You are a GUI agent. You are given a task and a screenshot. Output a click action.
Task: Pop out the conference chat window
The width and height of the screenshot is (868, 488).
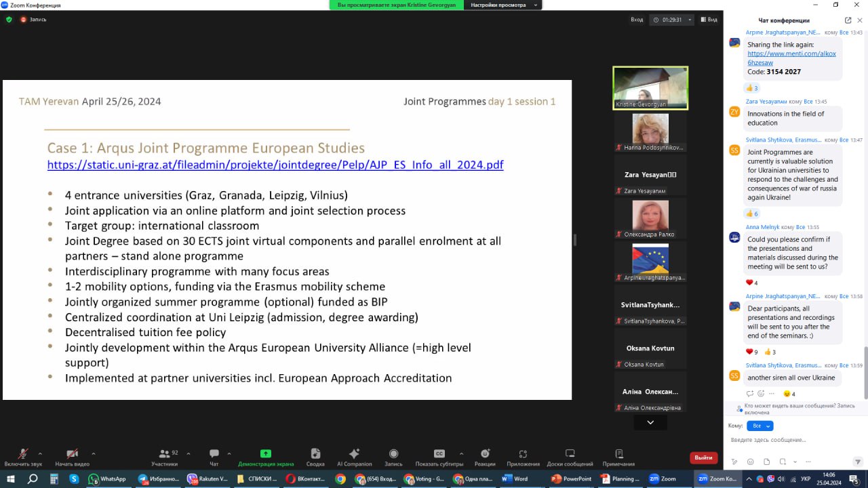(x=848, y=20)
